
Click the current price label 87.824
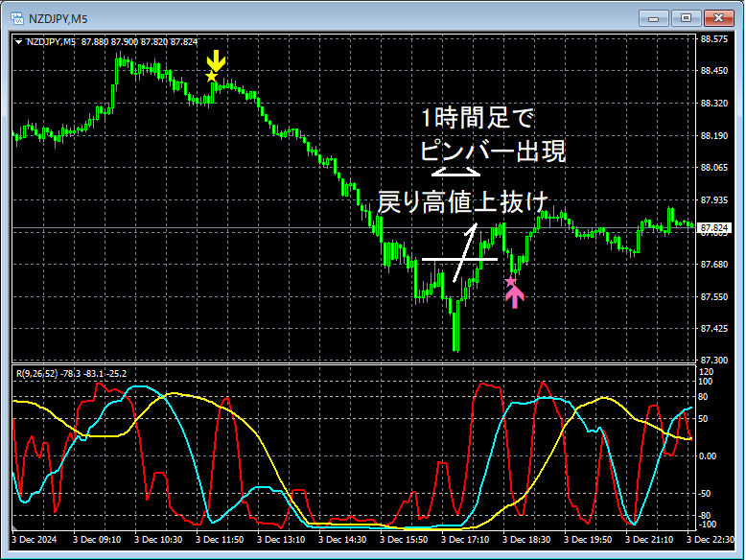[713, 228]
